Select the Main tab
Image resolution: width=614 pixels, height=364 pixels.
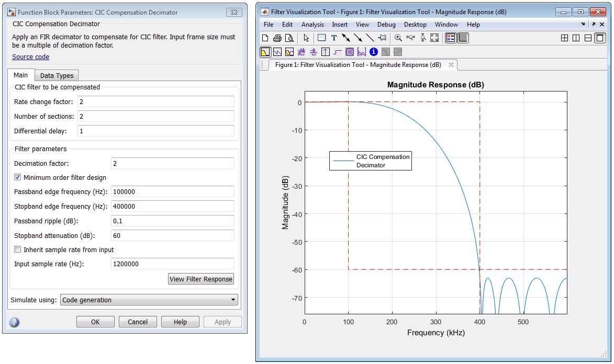(21, 75)
